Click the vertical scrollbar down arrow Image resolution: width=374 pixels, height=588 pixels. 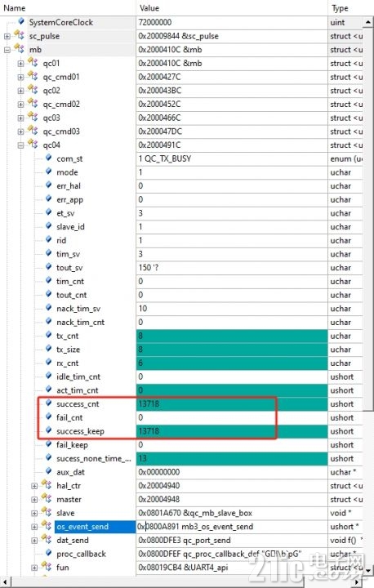[368, 570]
